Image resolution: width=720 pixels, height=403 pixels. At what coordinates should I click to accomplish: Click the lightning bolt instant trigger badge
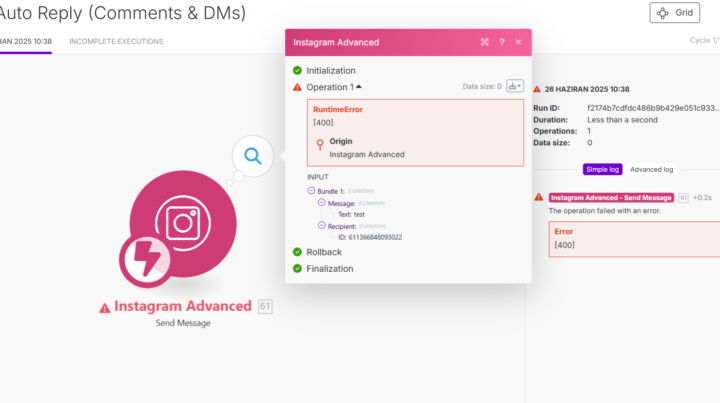[145, 260]
